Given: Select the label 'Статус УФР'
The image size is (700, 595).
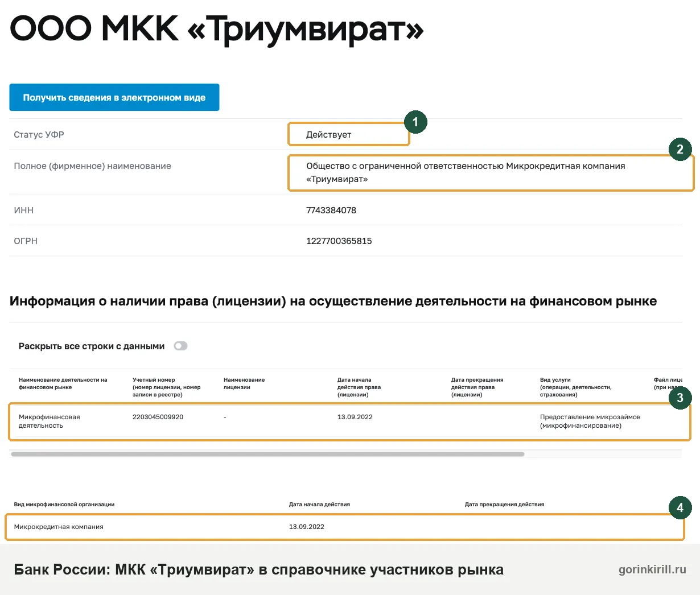Looking at the screenshot, I should (x=39, y=135).
